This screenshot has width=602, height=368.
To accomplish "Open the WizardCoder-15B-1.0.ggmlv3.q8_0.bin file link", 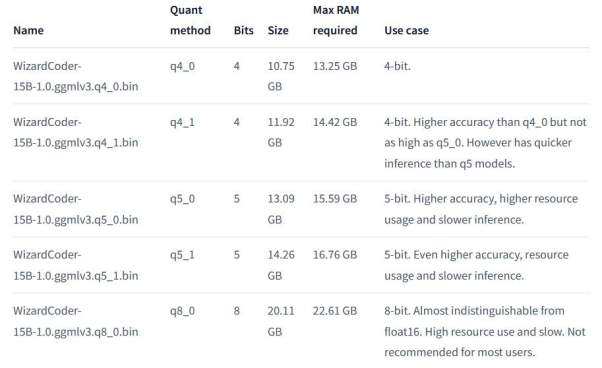I will (76, 321).
